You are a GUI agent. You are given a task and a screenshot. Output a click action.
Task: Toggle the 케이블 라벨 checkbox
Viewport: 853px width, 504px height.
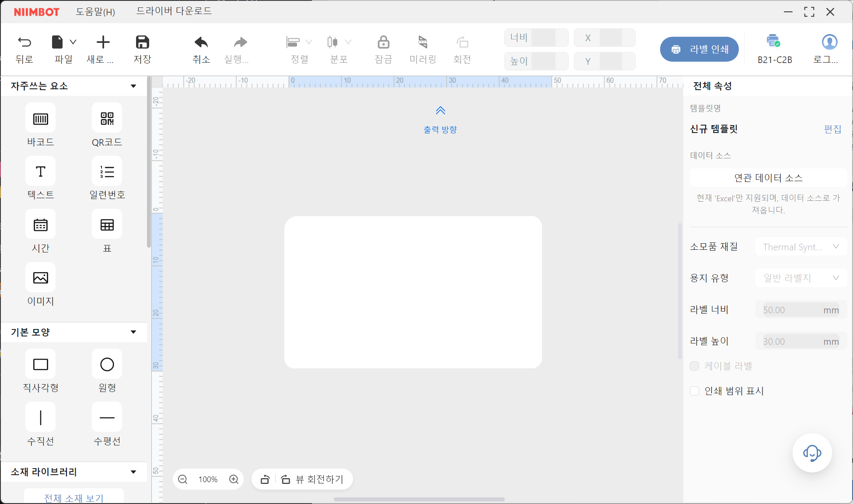[x=694, y=366]
